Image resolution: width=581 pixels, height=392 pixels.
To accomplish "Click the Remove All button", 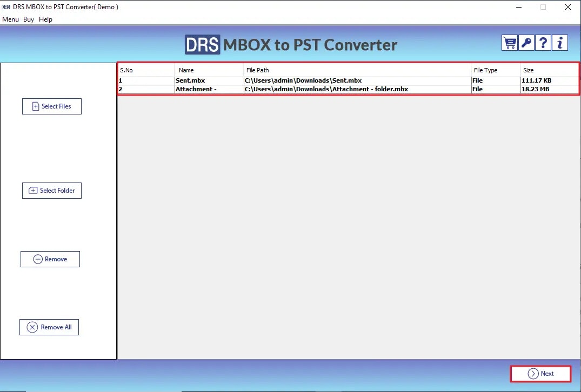I will click(49, 327).
